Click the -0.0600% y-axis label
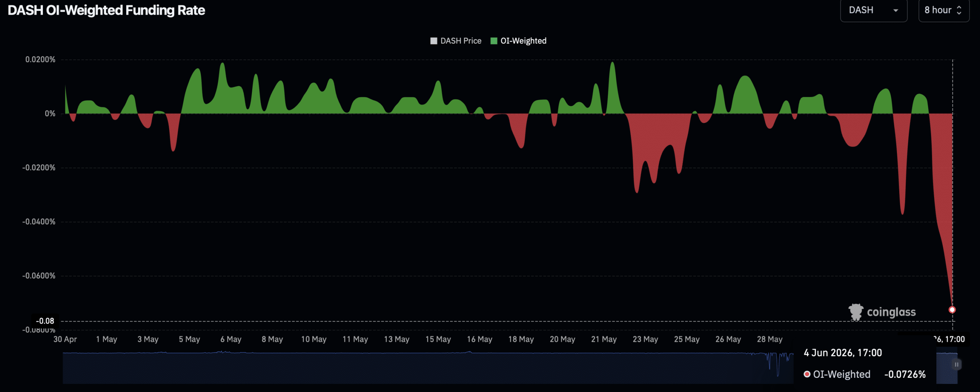 pos(39,276)
